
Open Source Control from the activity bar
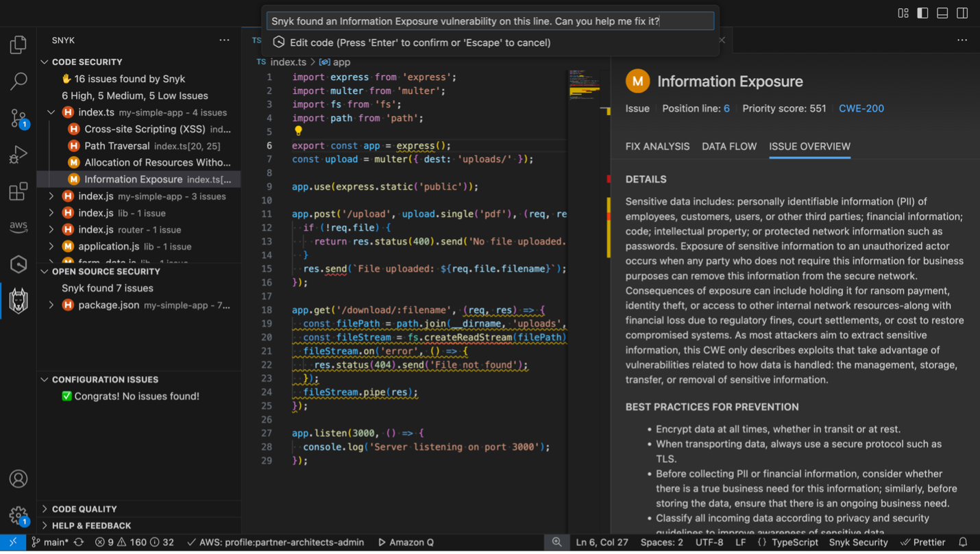pos(19,118)
